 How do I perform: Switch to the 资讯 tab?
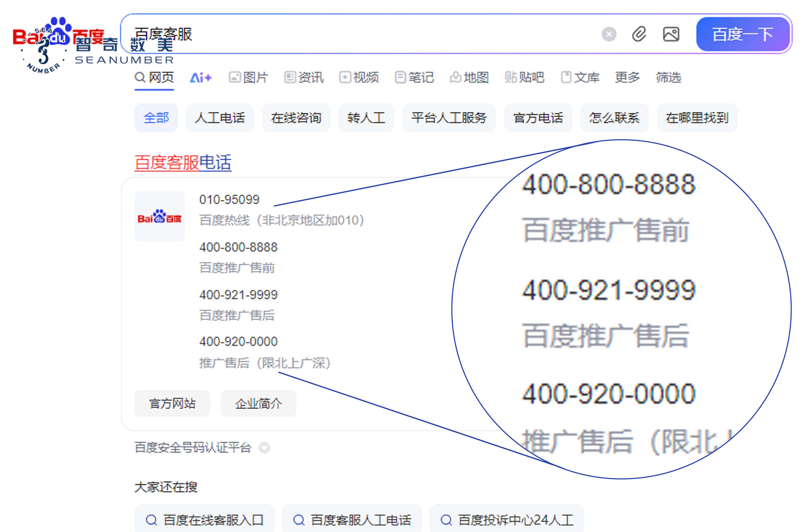(x=304, y=78)
